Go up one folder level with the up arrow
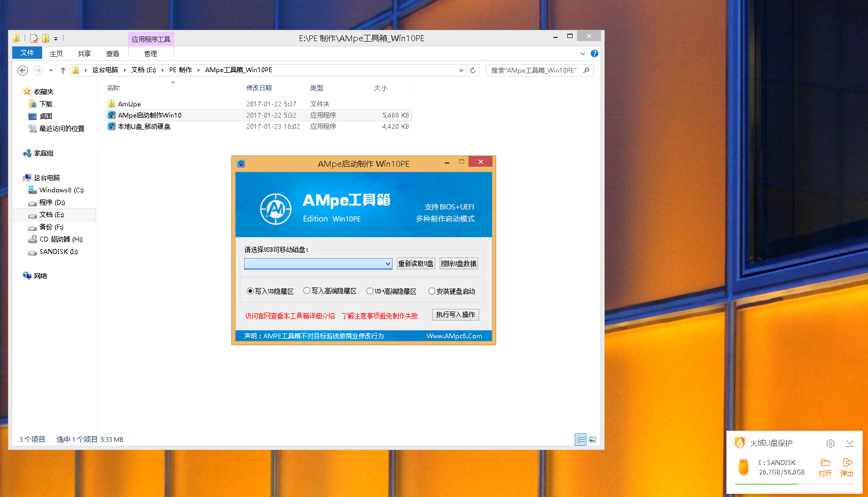This screenshot has width=868, height=497. (x=63, y=71)
